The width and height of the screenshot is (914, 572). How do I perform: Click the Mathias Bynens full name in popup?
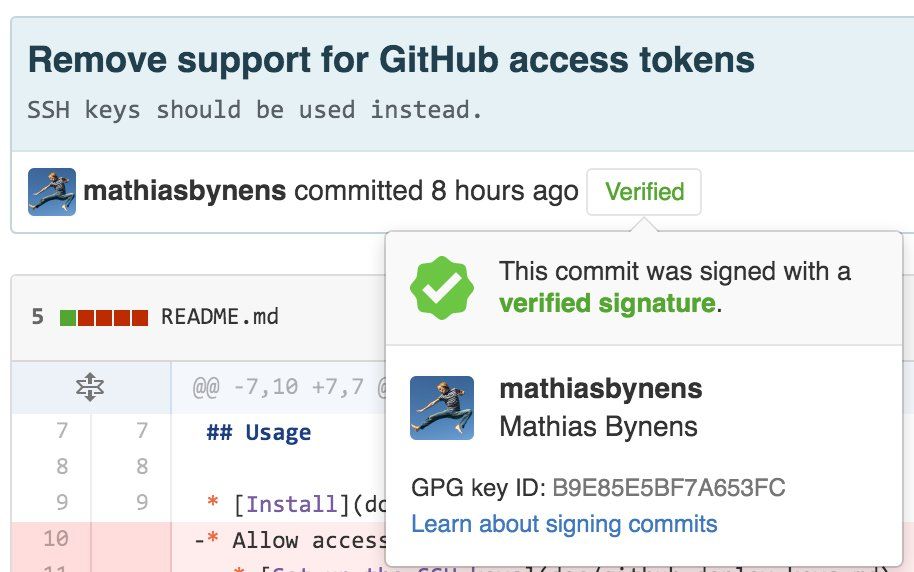coord(598,427)
